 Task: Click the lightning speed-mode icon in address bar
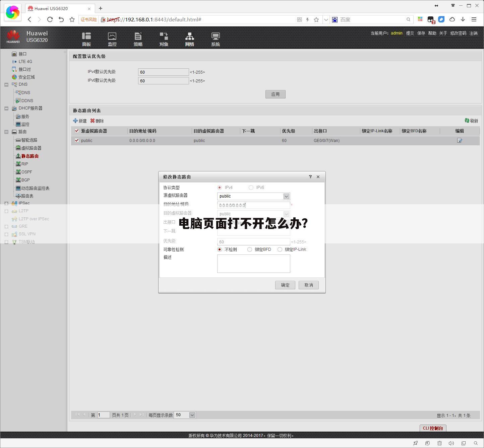pos(307,20)
